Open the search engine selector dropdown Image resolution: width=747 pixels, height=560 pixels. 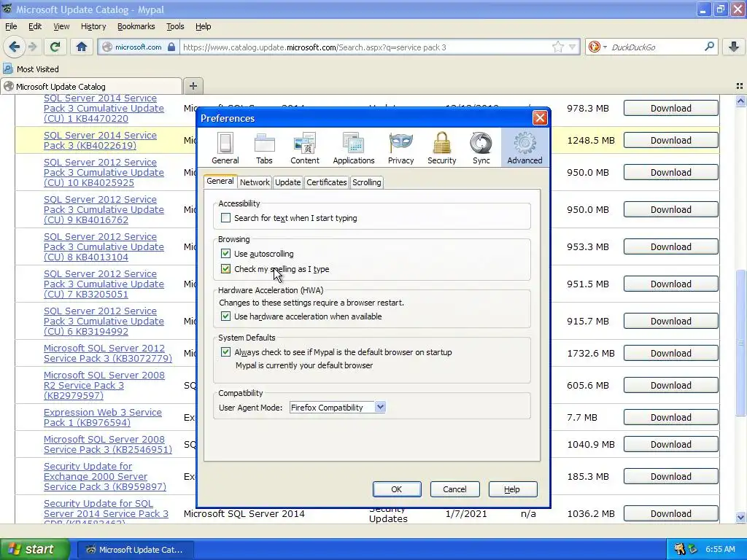pyautogui.click(x=605, y=47)
